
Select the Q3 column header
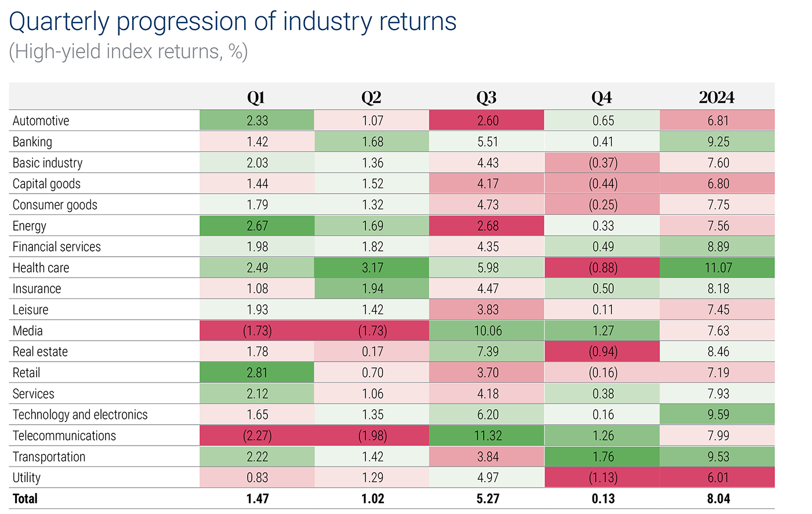tap(486, 97)
